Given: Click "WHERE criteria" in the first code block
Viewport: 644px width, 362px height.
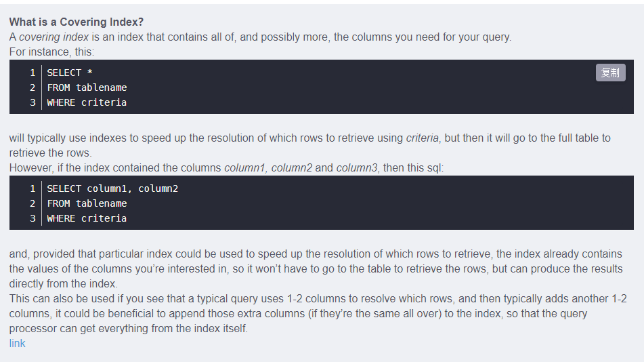Looking at the screenshot, I should (87, 102).
